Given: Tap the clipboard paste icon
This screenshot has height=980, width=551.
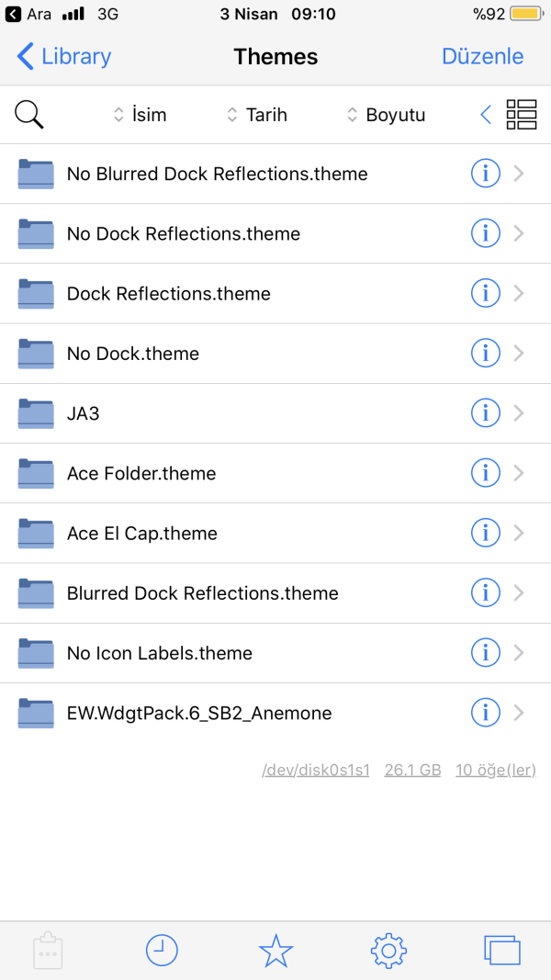Looking at the screenshot, I should (48, 951).
